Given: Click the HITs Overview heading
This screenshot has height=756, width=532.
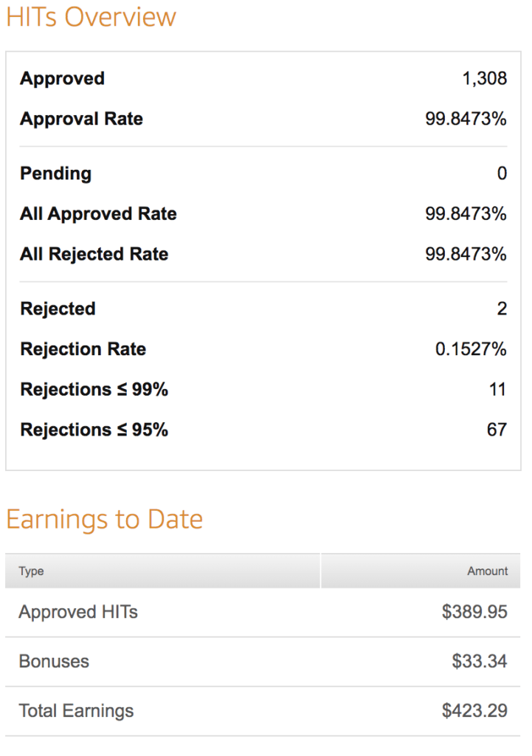Looking at the screenshot, I should coord(91,17).
